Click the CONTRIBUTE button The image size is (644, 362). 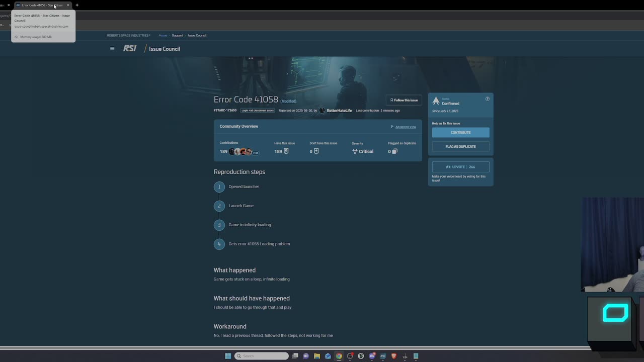[x=460, y=132]
